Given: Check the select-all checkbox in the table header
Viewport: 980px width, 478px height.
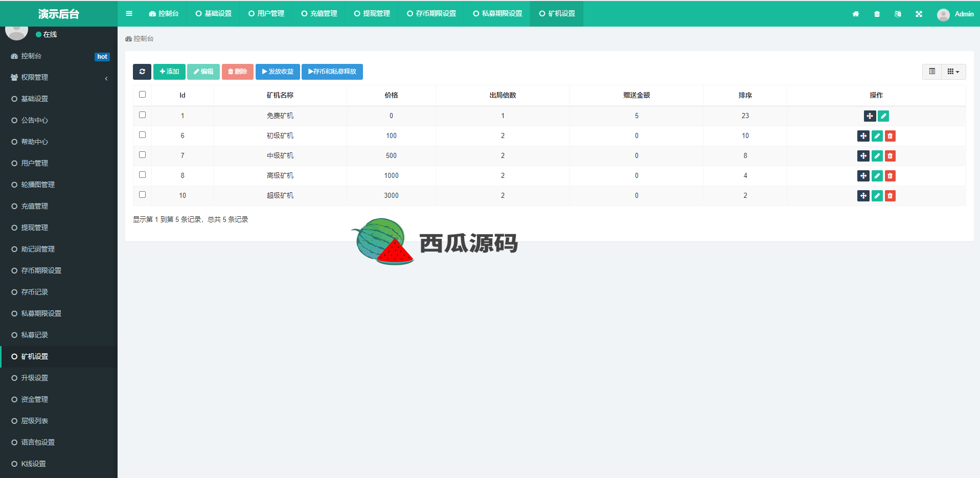Looking at the screenshot, I should click(x=142, y=95).
